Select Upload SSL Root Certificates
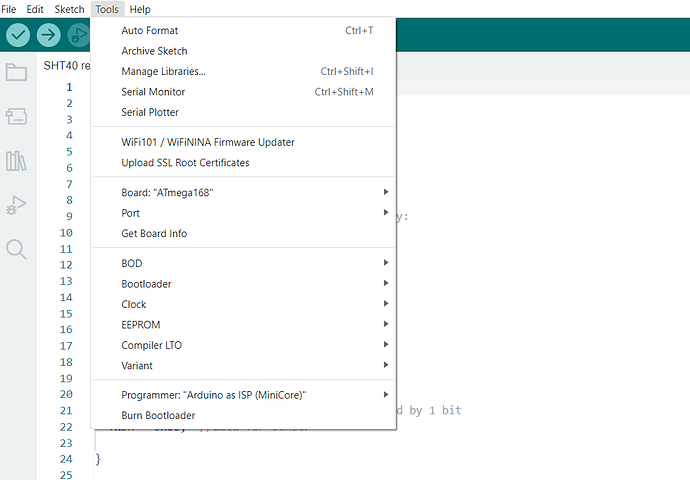Viewport: 690px width, 480px height. pyautogui.click(x=243, y=163)
